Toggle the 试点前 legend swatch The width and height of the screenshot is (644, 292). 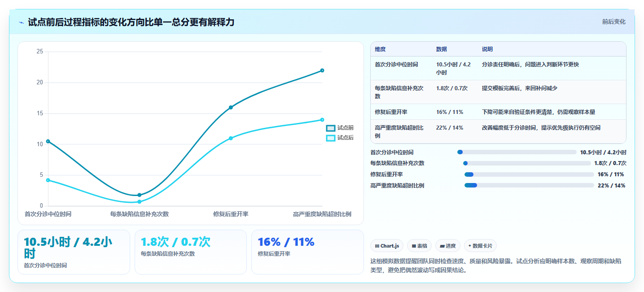(330, 128)
